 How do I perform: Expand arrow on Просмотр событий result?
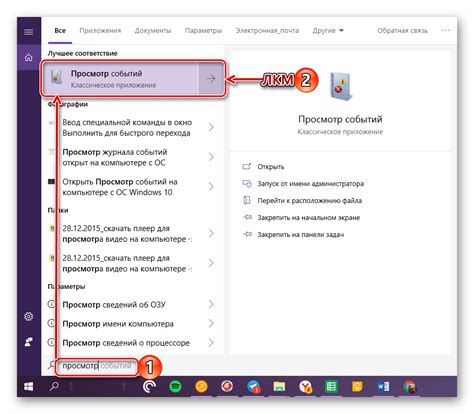coord(211,79)
